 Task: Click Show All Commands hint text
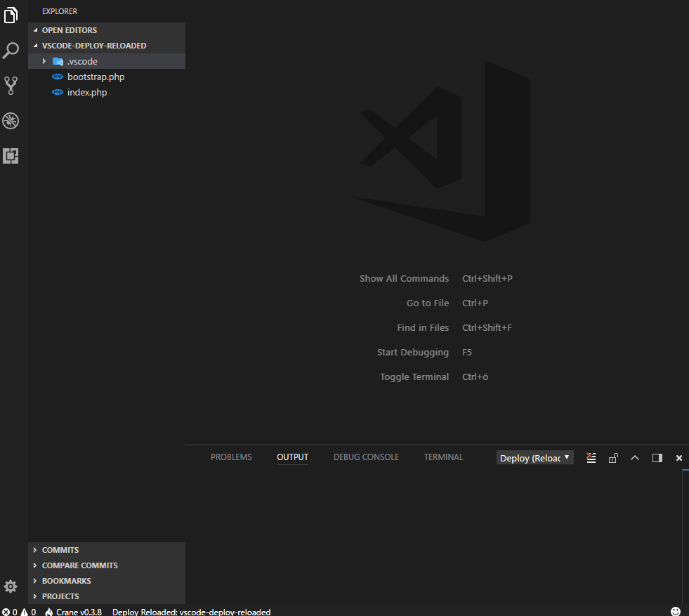405,278
